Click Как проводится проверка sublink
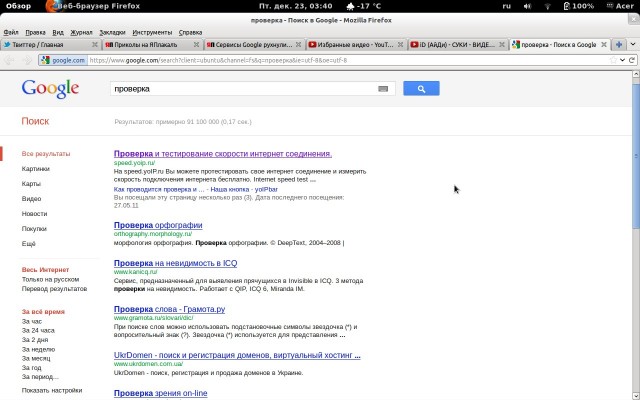The image size is (640, 400). 159,189
